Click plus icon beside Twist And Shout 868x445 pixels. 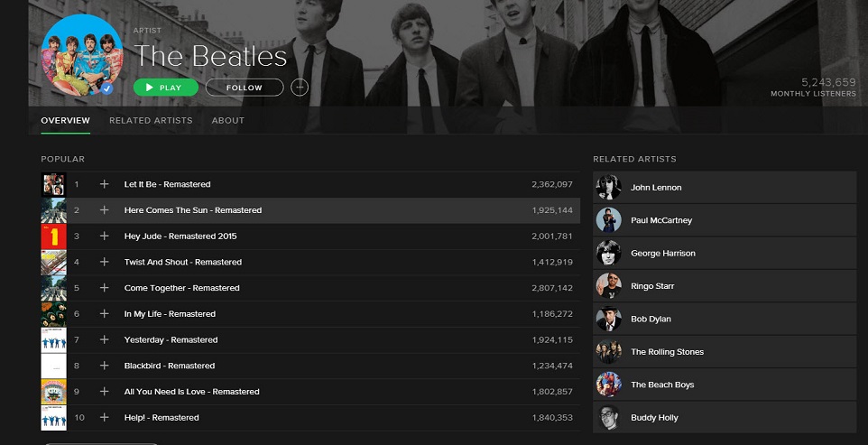(x=104, y=262)
